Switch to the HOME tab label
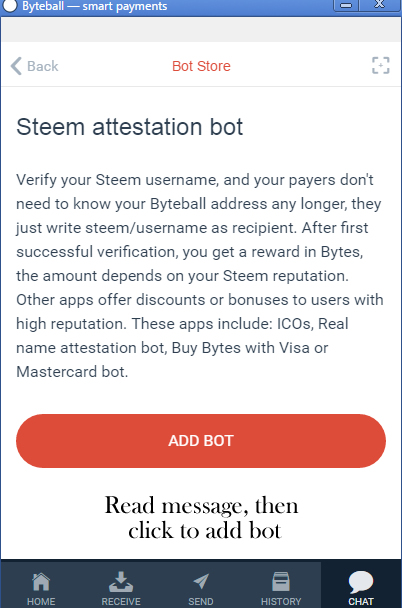 [41, 601]
